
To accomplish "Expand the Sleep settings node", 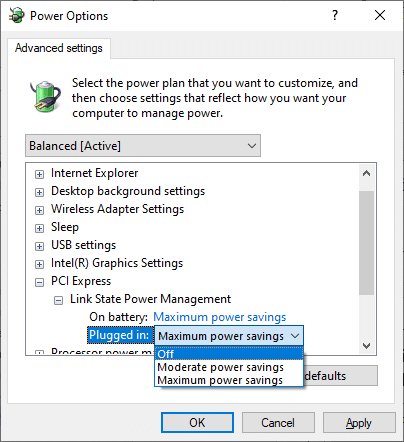I will [x=39, y=228].
